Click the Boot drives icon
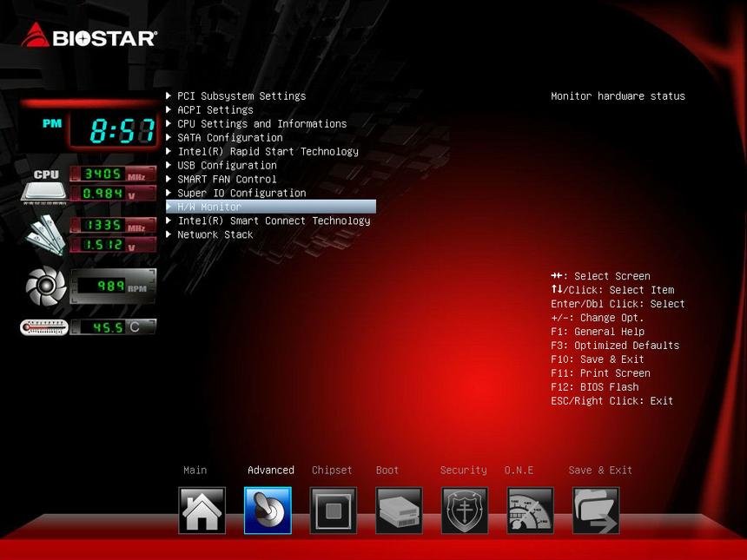Image resolution: width=747 pixels, height=560 pixels. 399,511
